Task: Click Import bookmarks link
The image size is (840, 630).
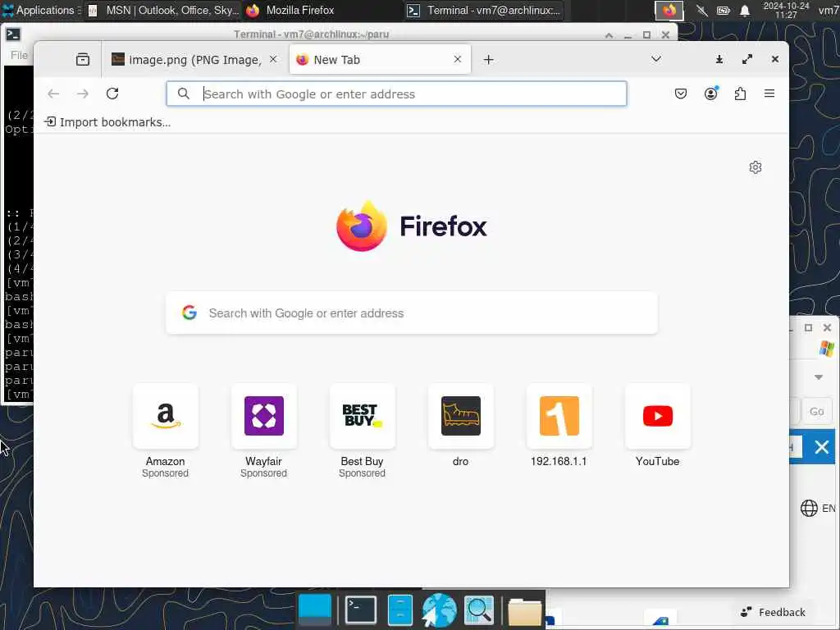Action: point(107,122)
